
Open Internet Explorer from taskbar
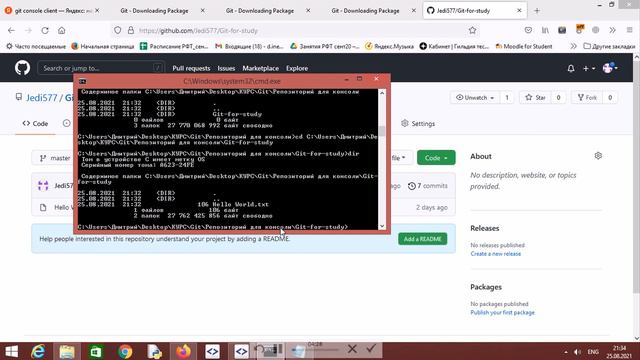[38, 351]
